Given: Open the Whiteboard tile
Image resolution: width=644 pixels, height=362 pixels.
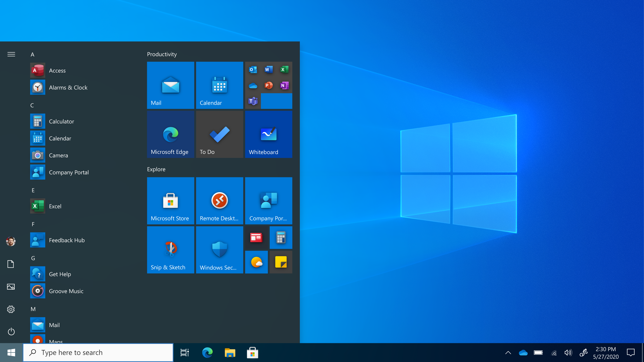Looking at the screenshot, I should (x=269, y=134).
